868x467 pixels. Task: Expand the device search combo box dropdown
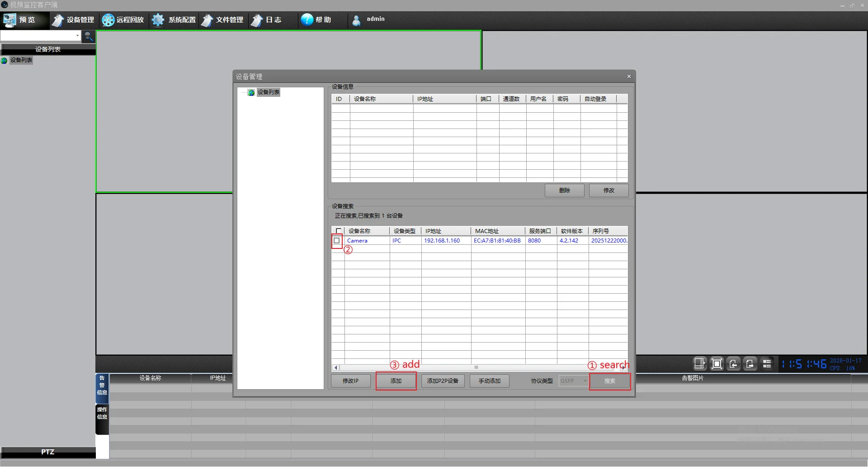pos(77,36)
